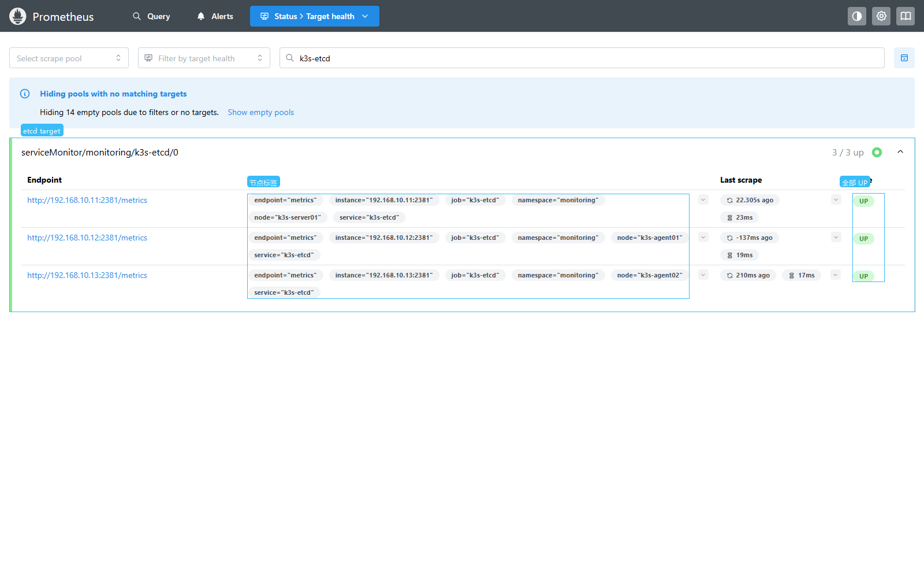Image resolution: width=924 pixels, height=578 pixels.
Task: Click the collapse-all pools icon button
Action: pyautogui.click(x=904, y=58)
